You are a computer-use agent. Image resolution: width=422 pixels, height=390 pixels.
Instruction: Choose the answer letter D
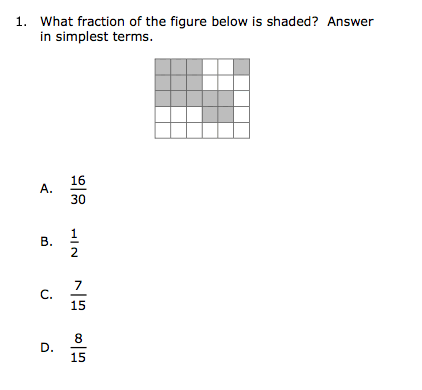pyautogui.click(x=47, y=347)
